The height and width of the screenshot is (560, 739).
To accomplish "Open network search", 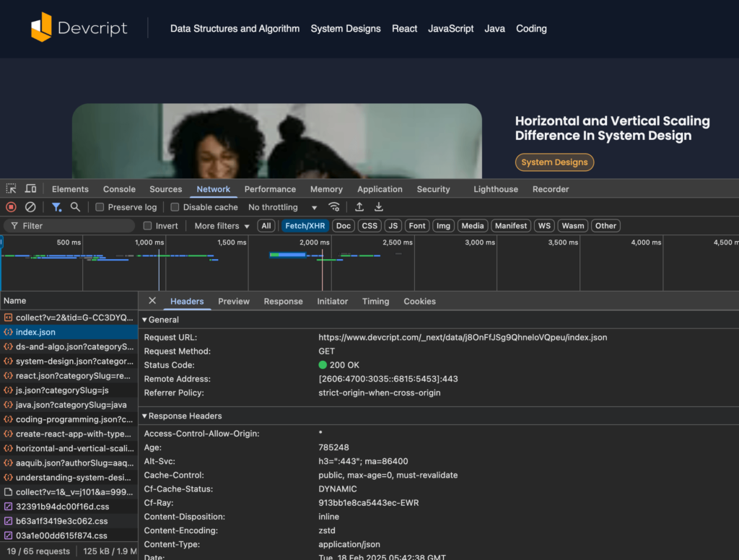I will [75, 207].
